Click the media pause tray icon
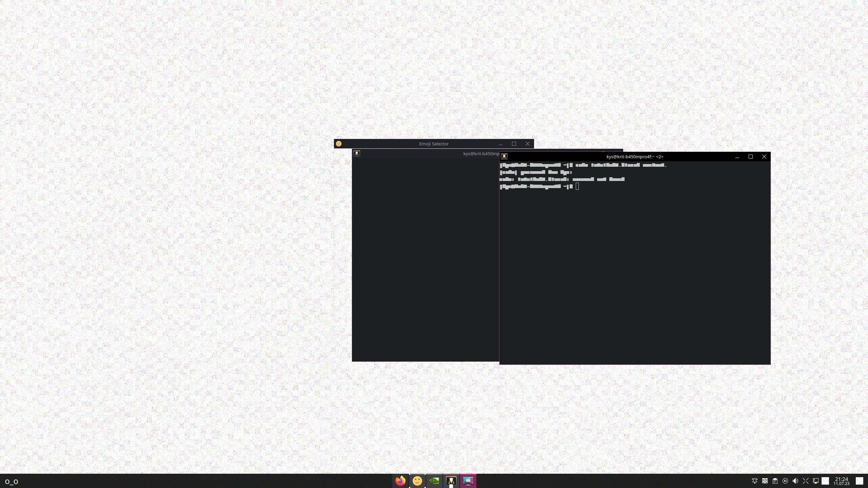Viewport: 868px width, 488px height. point(785,481)
